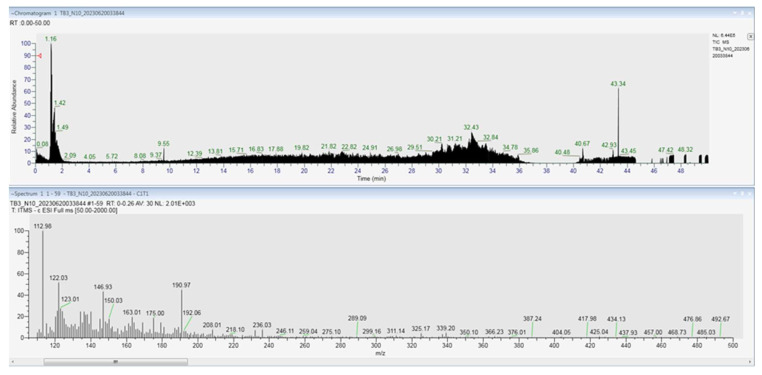Toggle the pin icon of the Spectrum pane
Image resolution: width=762 pixels, height=375 pixels.
tap(743, 193)
